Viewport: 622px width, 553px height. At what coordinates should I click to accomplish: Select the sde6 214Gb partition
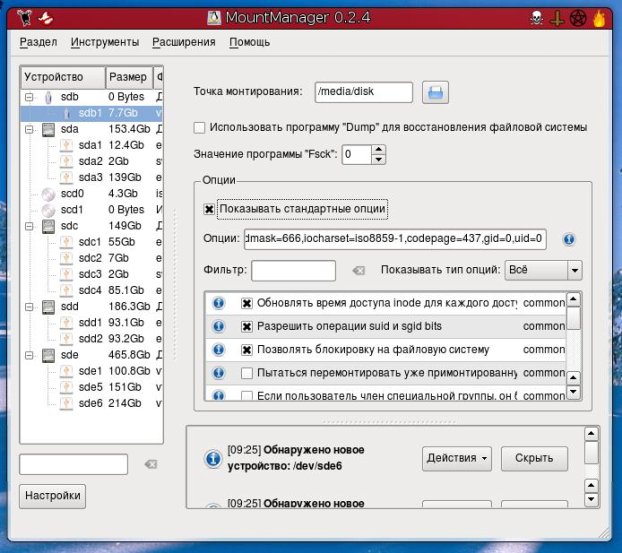(92, 404)
